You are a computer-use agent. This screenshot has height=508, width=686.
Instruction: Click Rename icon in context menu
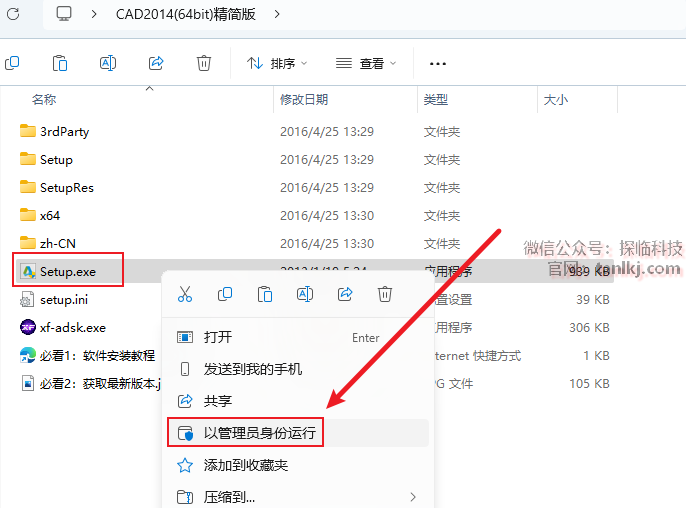click(305, 294)
